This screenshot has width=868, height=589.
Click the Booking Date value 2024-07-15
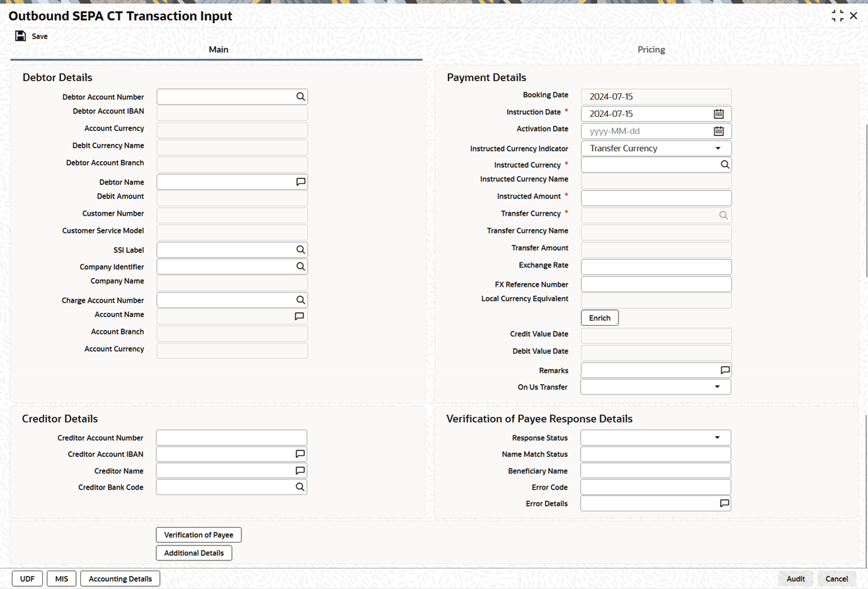[x=611, y=97]
